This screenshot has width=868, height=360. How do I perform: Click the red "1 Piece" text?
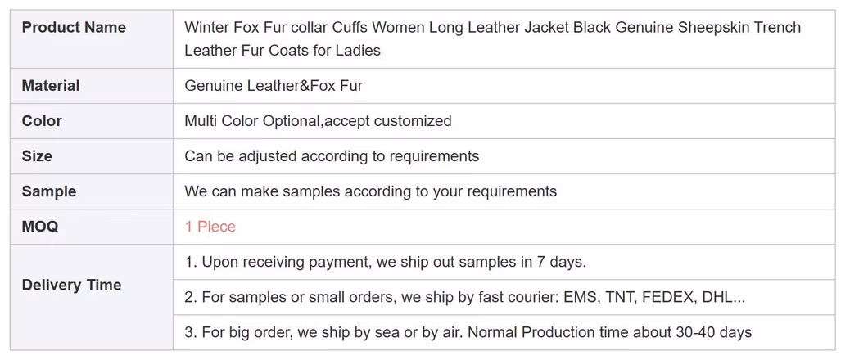click(x=210, y=227)
